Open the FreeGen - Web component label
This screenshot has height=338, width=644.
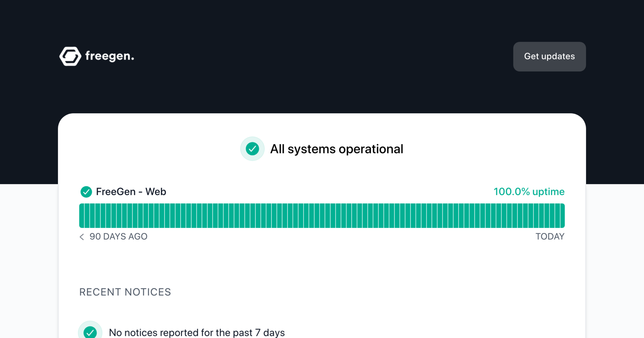coord(131,192)
